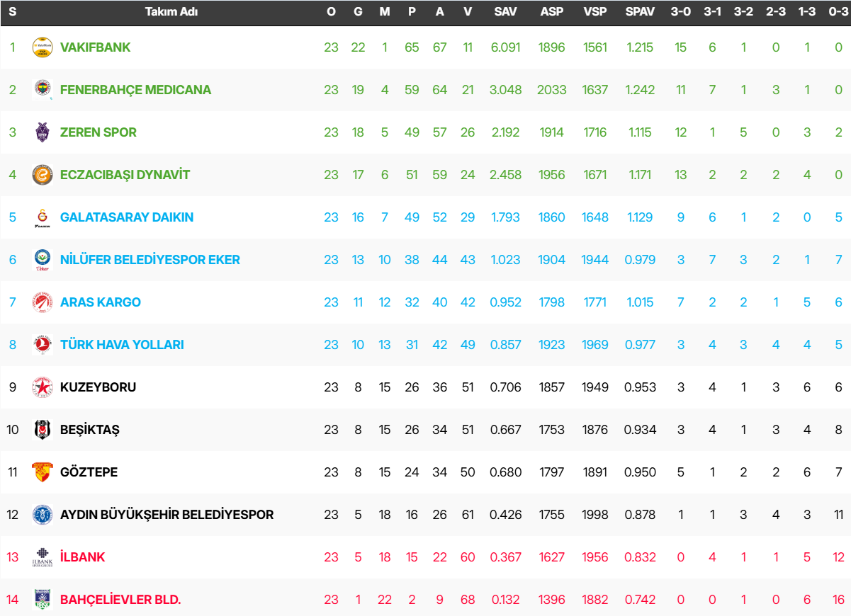Click the Eczacıbaşı Dynavit team logo
The width and height of the screenshot is (851, 616).
43,175
